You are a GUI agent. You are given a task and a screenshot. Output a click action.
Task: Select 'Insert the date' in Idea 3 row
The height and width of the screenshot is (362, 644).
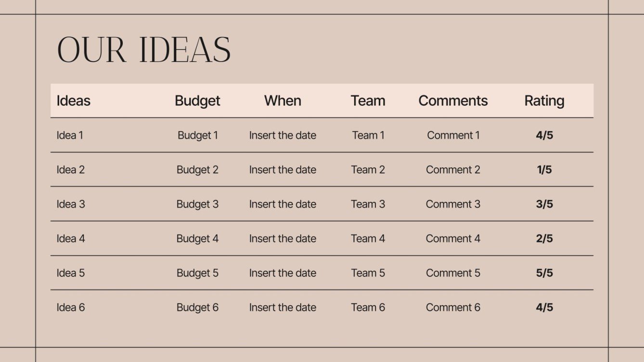point(283,204)
